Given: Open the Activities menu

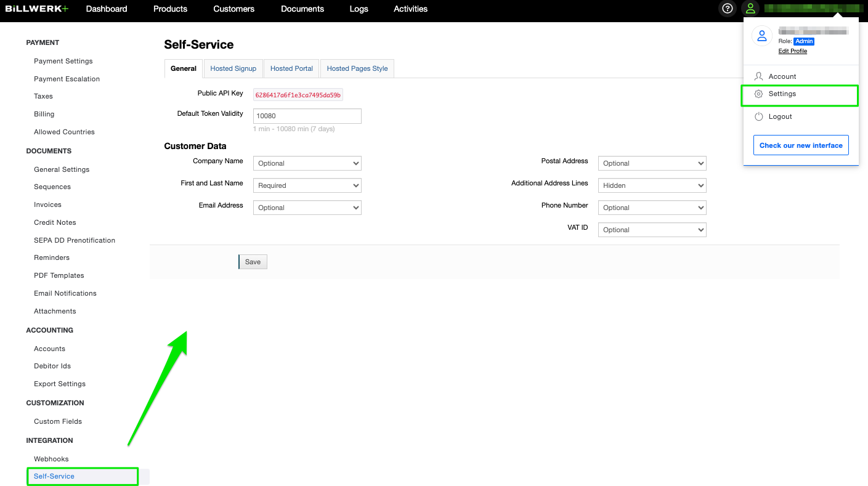Looking at the screenshot, I should click(411, 9).
